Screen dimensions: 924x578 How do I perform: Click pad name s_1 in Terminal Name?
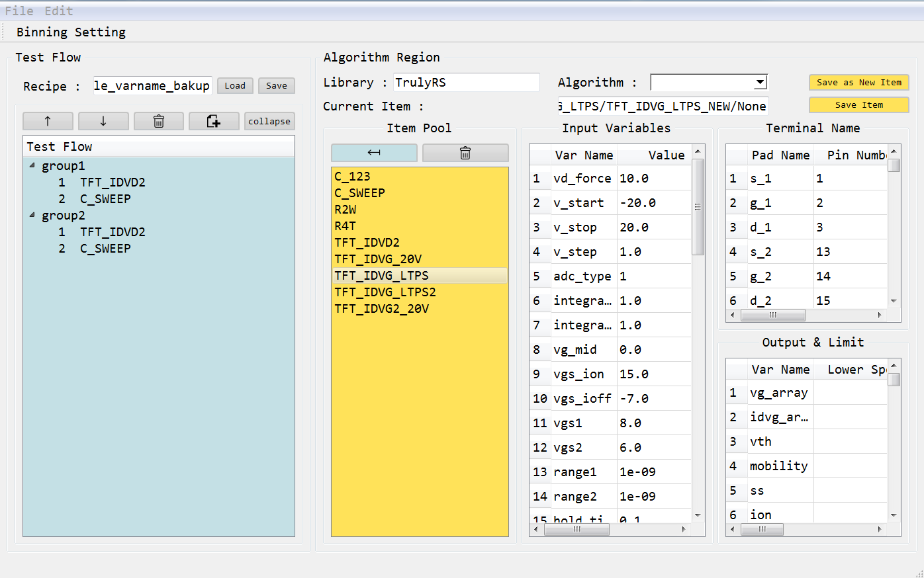780,179
